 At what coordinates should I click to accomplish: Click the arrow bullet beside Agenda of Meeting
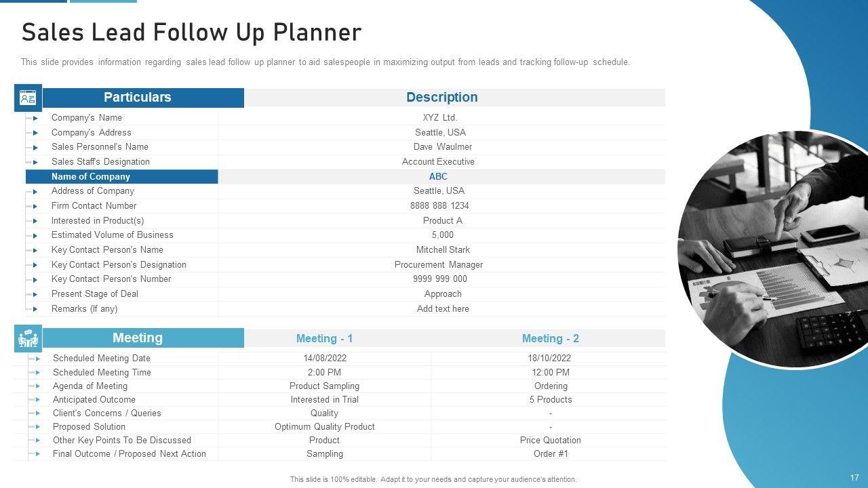tap(37, 386)
